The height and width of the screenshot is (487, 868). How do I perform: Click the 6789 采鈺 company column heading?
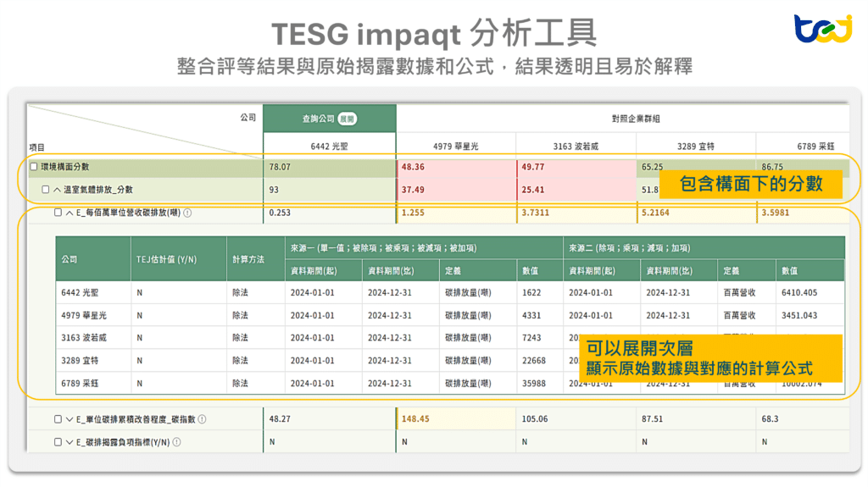815,146
